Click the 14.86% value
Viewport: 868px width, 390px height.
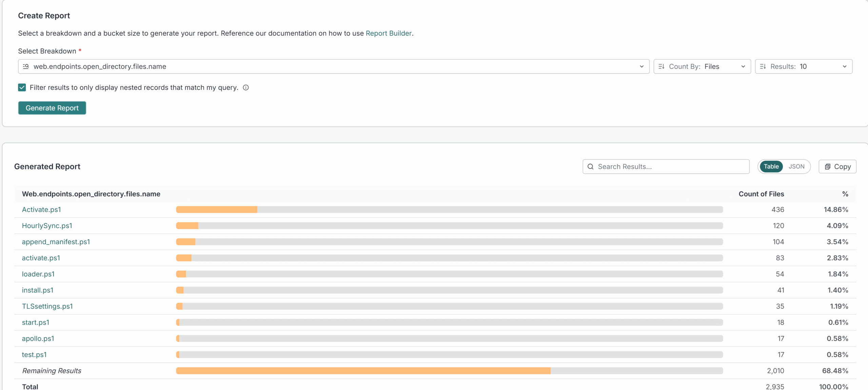(836, 209)
